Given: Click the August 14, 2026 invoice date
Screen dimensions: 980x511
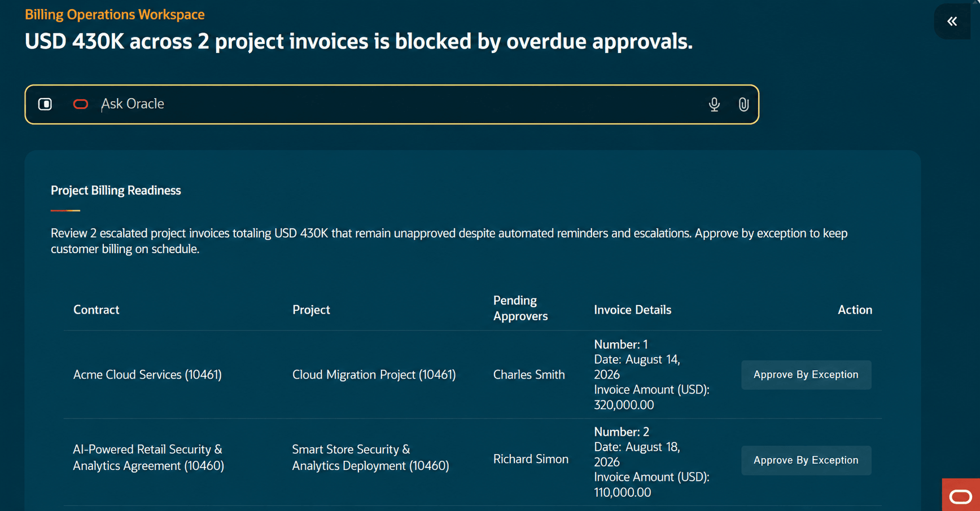Looking at the screenshot, I should pyautogui.click(x=637, y=367).
